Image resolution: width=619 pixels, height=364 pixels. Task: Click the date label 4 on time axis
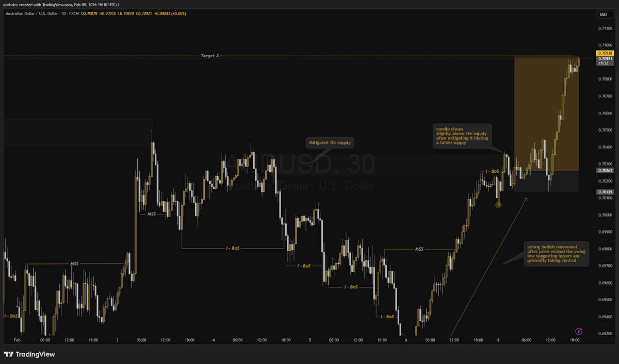point(214,340)
